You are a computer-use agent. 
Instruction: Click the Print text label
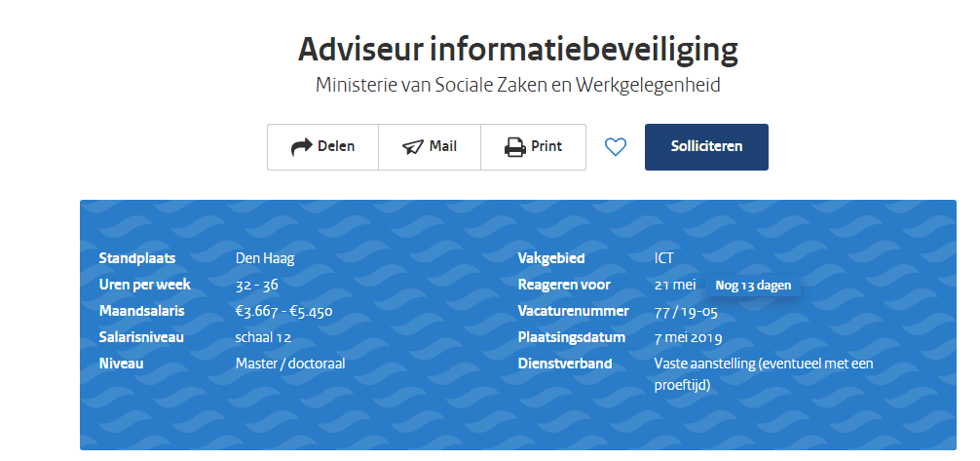click(547, 147)
